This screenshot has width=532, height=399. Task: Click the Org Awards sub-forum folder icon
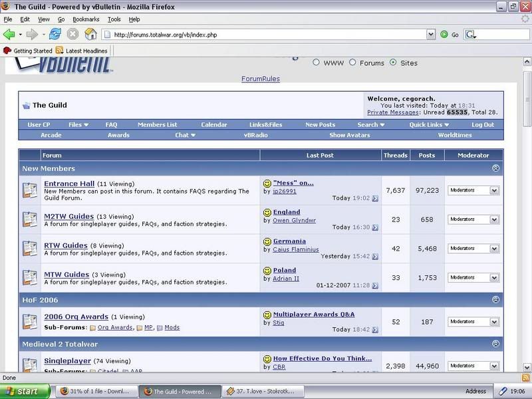(x=93, y=328)
